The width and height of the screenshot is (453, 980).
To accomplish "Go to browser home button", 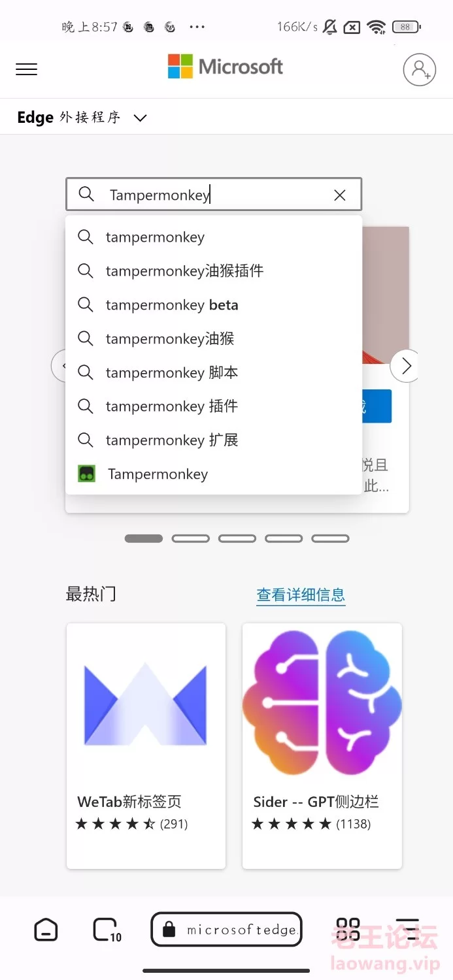I will 46,929.
